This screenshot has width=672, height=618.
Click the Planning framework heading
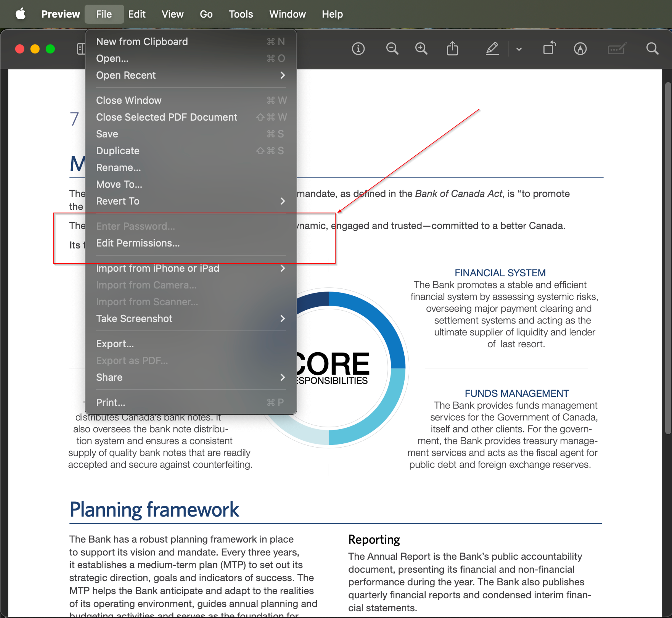point(154,510)
